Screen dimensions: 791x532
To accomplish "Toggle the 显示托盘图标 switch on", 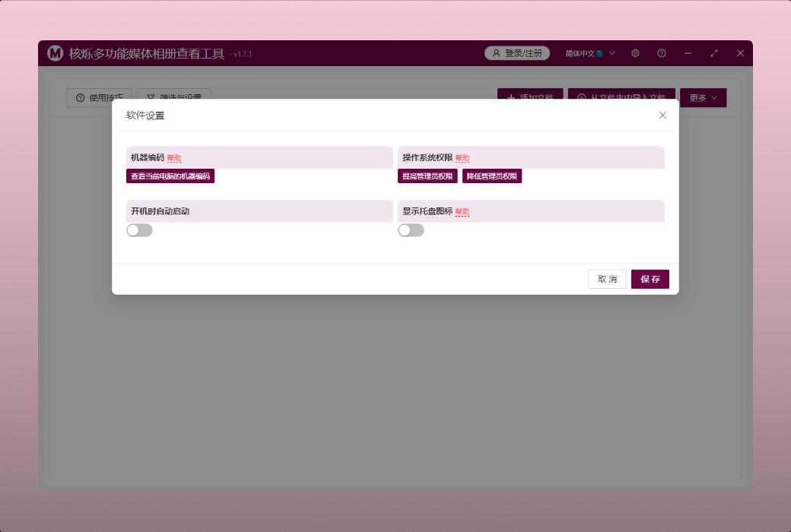I will point(411,230).
